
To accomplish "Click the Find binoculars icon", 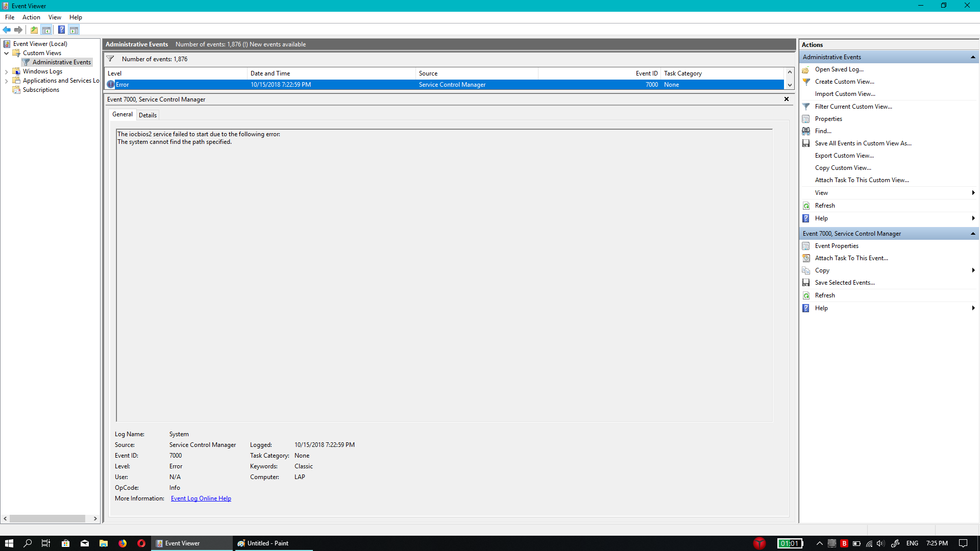I will coord(806,131).
